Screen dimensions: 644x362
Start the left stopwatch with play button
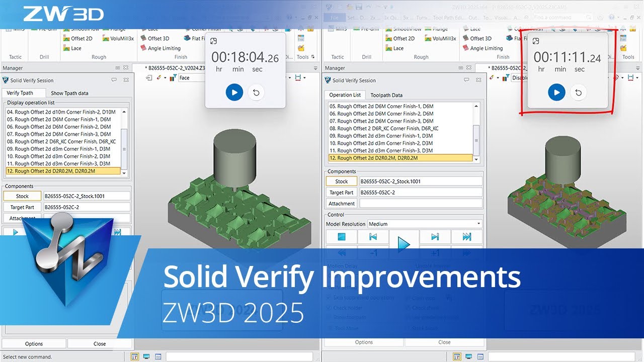(x=234, y=93)
